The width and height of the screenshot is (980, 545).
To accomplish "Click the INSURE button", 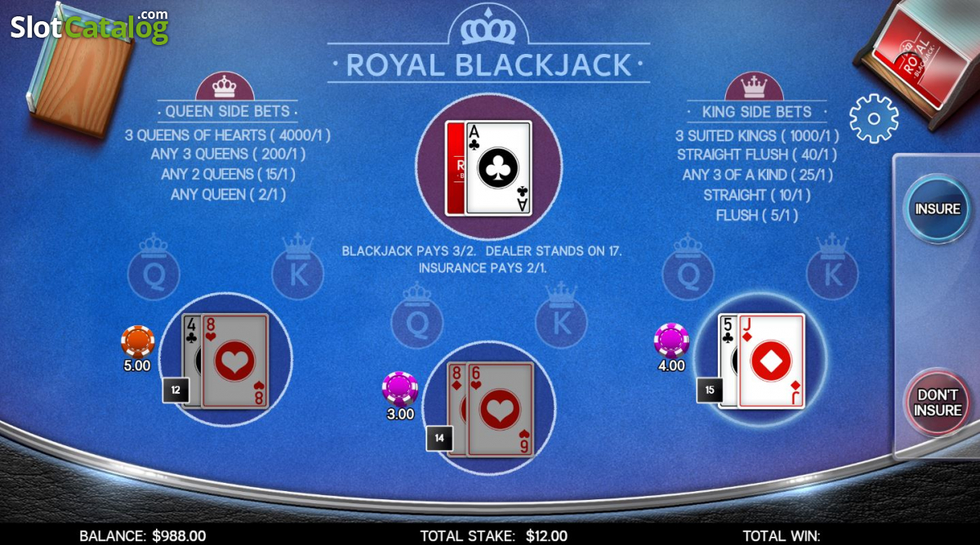I will coord(937,208).
